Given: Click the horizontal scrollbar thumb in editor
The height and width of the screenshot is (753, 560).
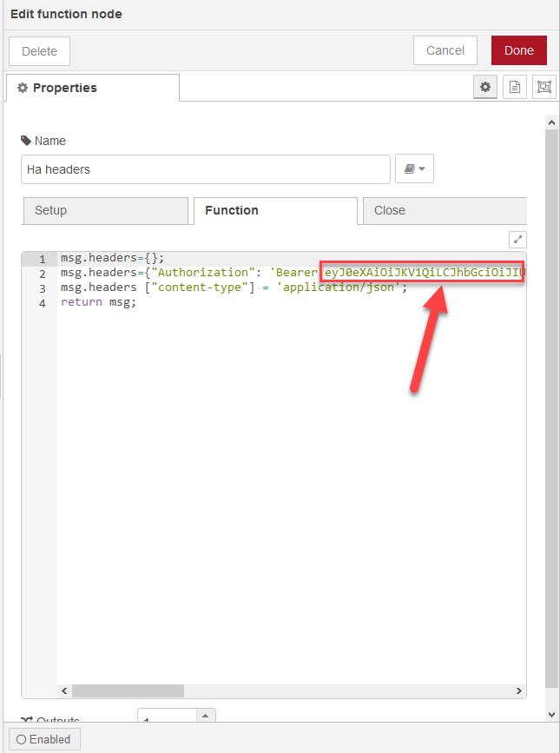Looking at the screenshot, I should 128,691.
